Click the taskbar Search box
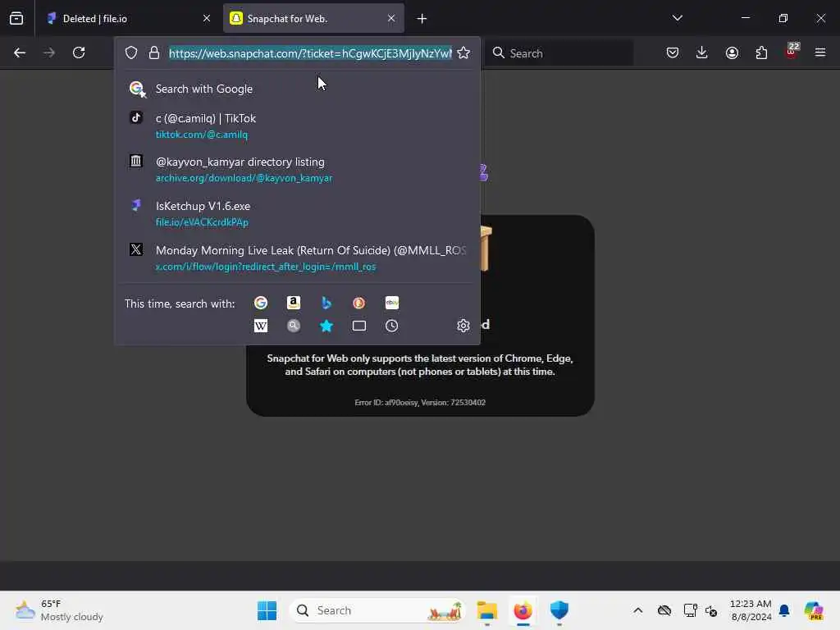The image size is (840, 630). click(377, 610)
